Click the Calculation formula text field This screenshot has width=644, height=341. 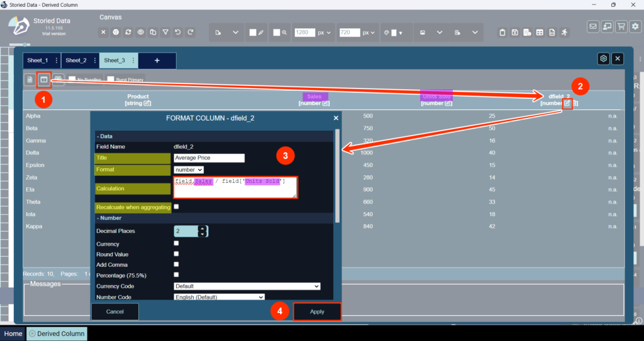[235, 188]
